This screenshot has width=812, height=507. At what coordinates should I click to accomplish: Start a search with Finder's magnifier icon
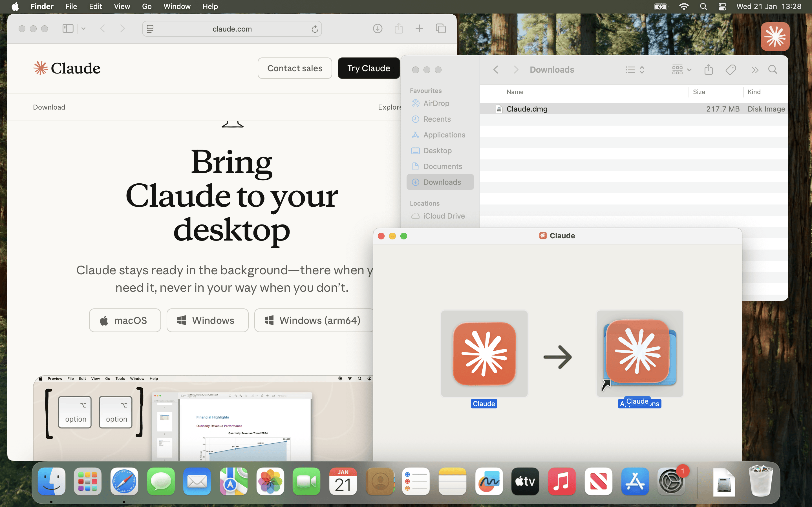click(773, 69)
